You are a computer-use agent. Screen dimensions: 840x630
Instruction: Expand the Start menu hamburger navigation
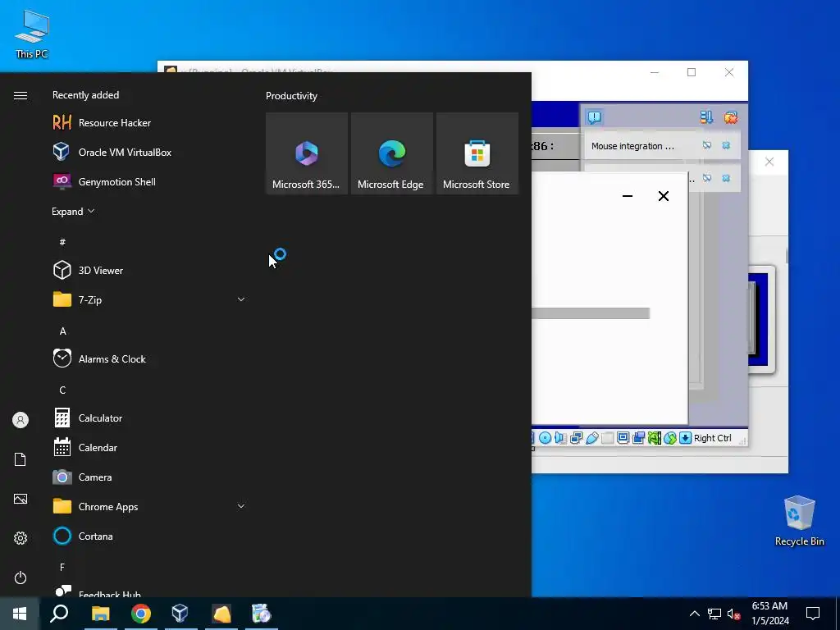pos(21,95)
